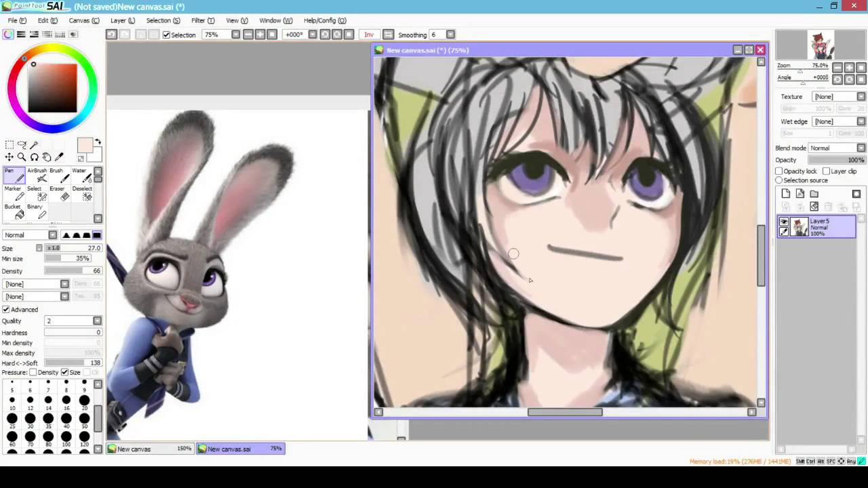The height and width of the screenshot is (488, 868).
Task: Open the Window menu
Action: (275, 20)
